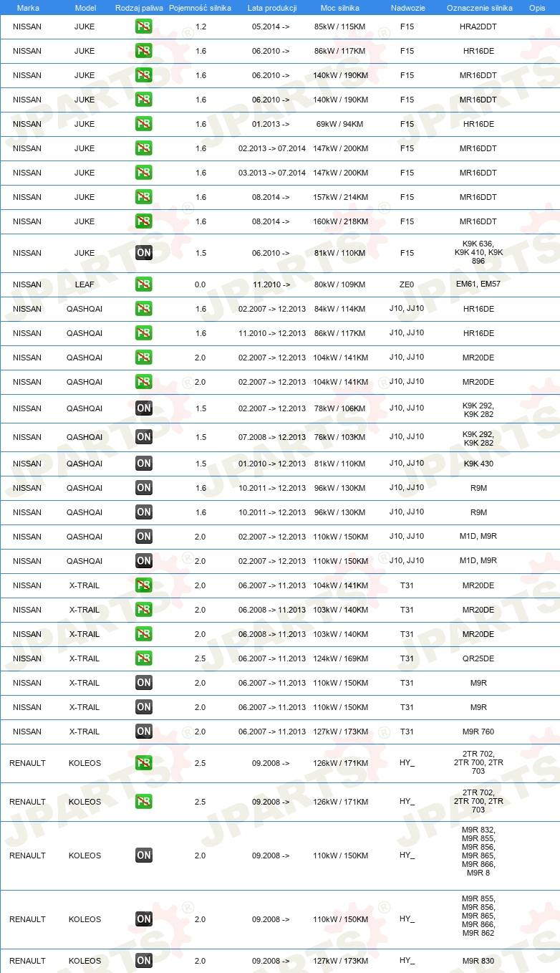Click diesel ON icon in QASHQAI K9K 430 row
The width and height of the screenshot is (560, 973).
click(144, 464)
